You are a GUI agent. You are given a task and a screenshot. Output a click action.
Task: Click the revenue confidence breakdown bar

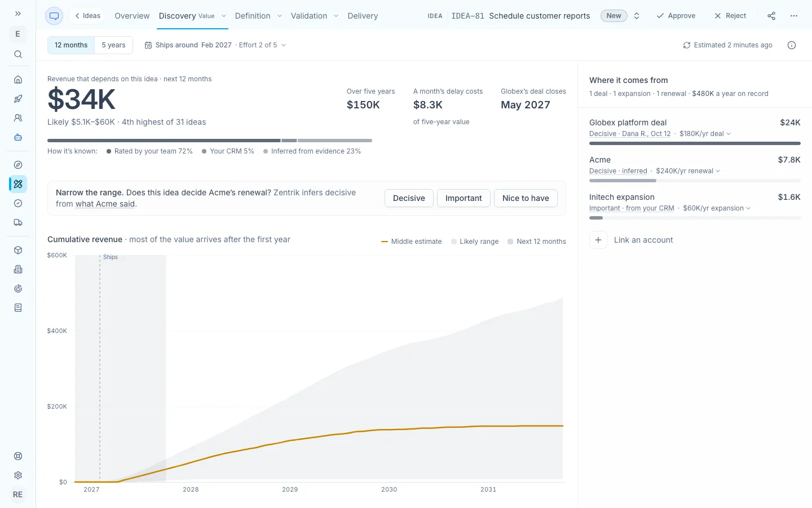pyautogui.click(x=210, y=141)
